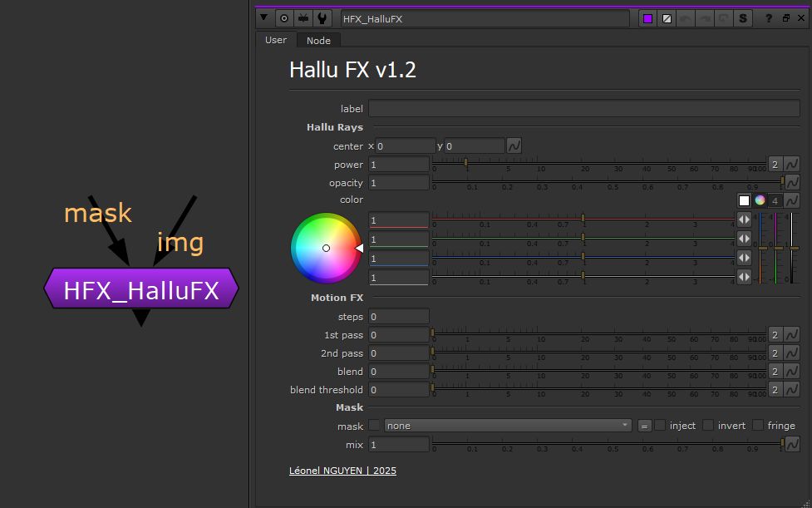Toggle the channel count '4' button for color

click(775, 200)
